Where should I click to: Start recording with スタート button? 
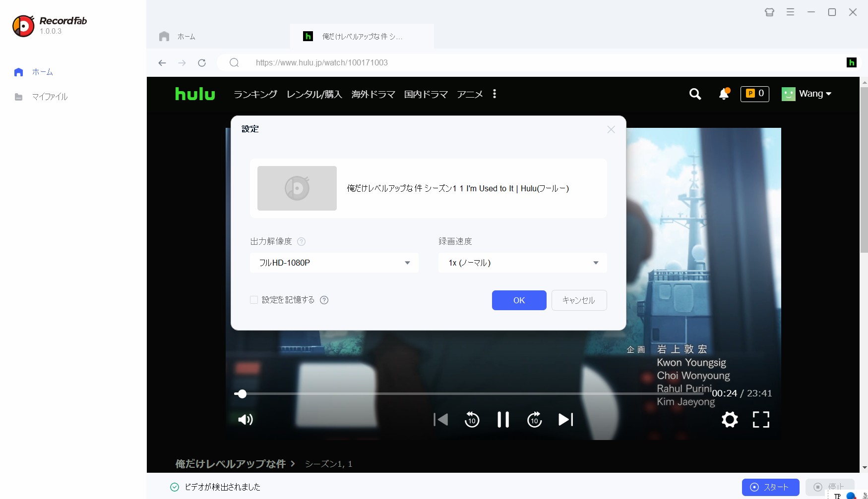[771, 487]
